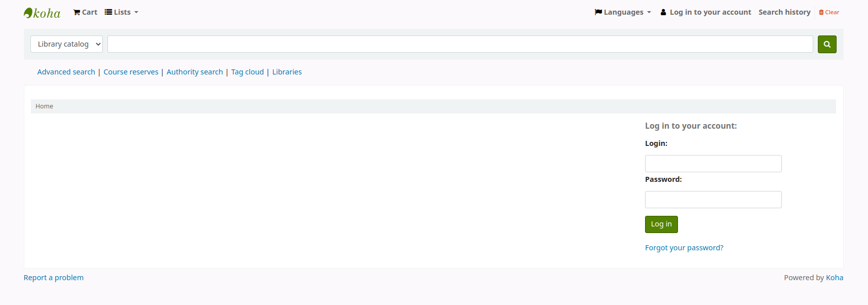
Task: Expand the Lists dropdown menu
Action: [122, 12]
